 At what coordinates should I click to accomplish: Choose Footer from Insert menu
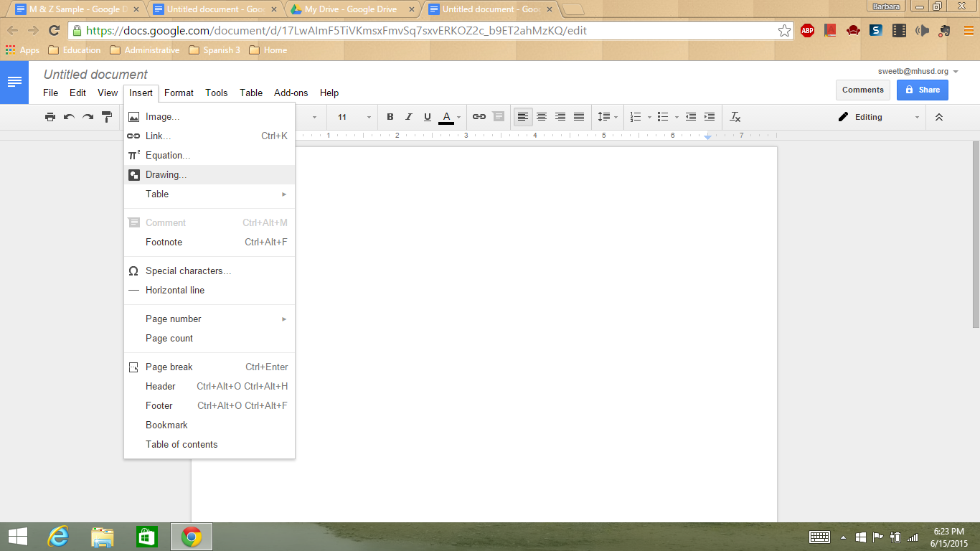click(x=209, y=405)
